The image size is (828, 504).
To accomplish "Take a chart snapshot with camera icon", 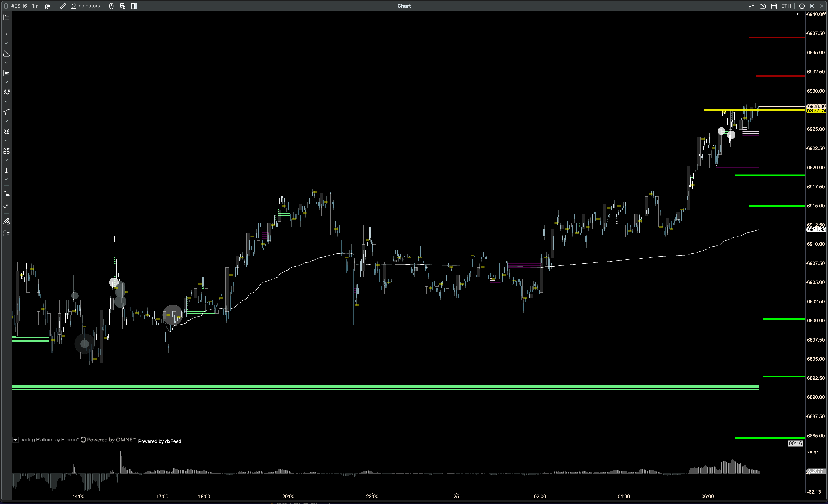I will [x=762, y=6].
